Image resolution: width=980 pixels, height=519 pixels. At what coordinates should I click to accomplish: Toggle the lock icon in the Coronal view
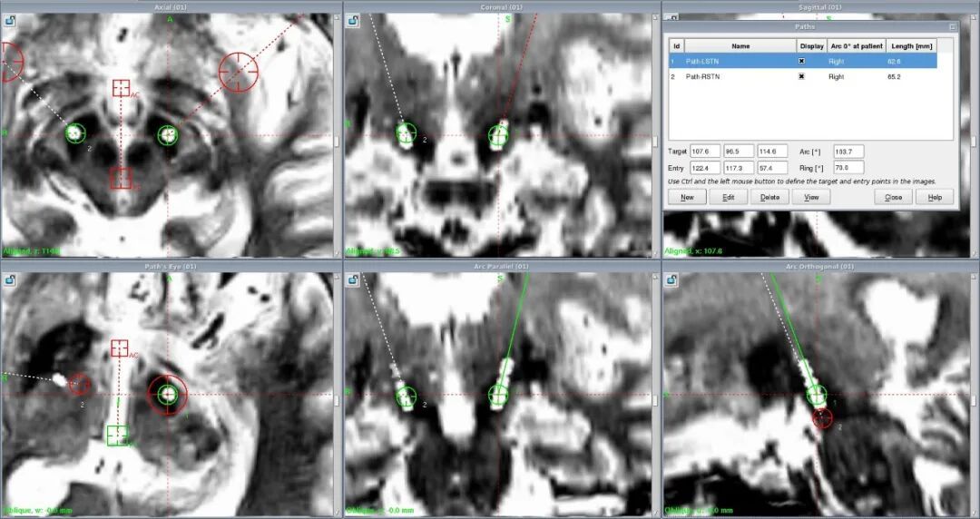[x=353, y=21]
